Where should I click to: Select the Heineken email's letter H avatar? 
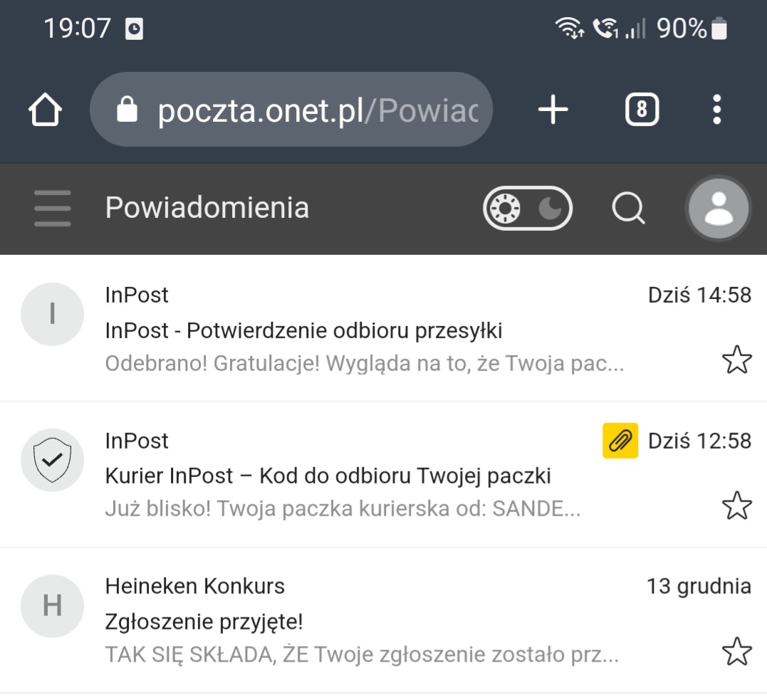tap(52, 606)
